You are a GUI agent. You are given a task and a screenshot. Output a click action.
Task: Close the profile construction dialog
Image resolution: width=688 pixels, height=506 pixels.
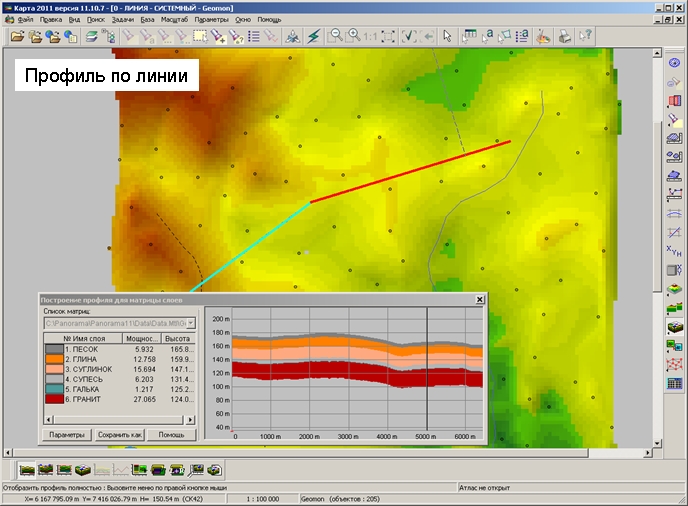pyautogui.click(x=479, y=299)
